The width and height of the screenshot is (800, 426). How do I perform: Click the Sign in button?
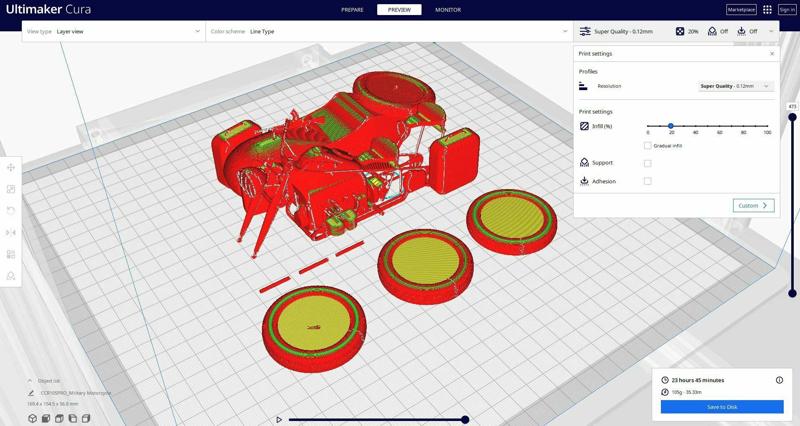[x=787, y=10]
